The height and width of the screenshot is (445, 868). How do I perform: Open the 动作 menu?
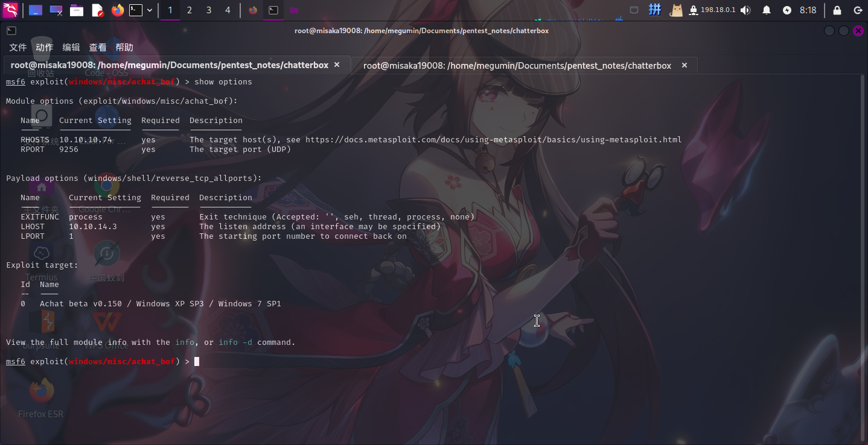[x=45, y=48]
